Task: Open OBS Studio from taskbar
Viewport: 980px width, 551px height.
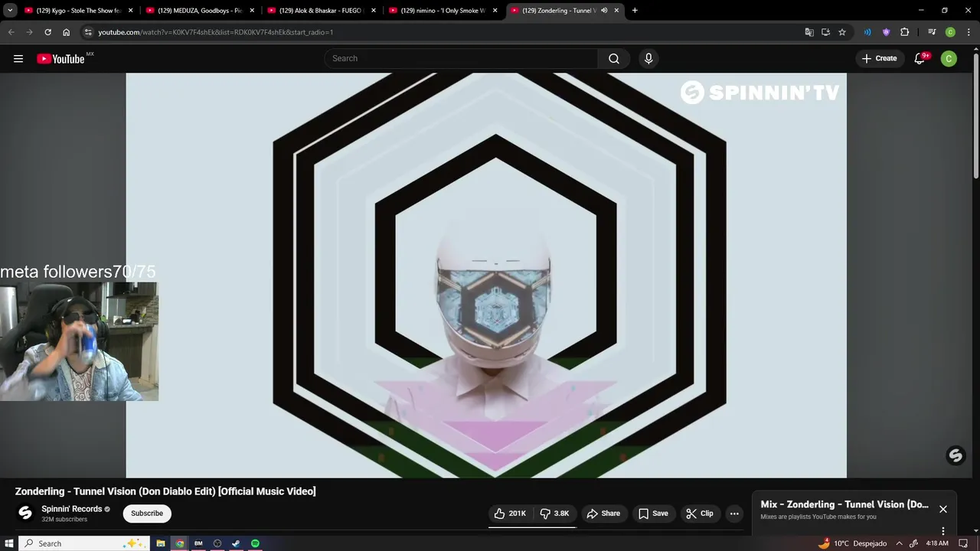Action: pyautogui.click(x=217, y=543)
